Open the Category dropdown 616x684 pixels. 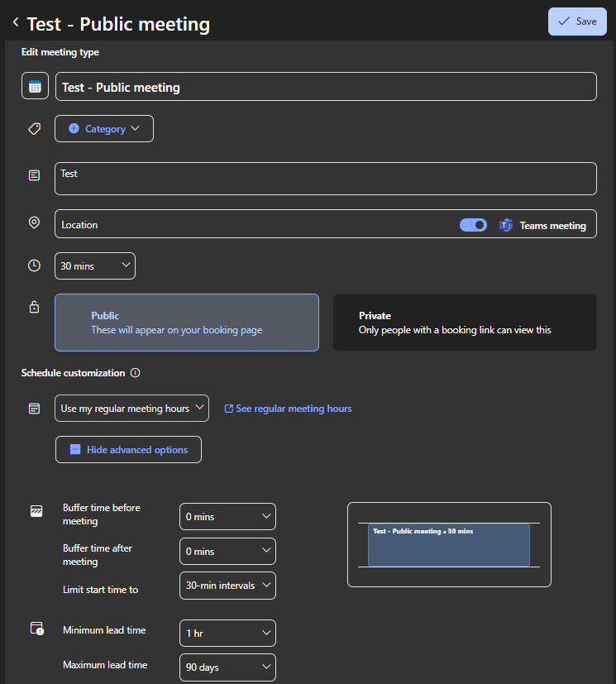coord(104,129)
